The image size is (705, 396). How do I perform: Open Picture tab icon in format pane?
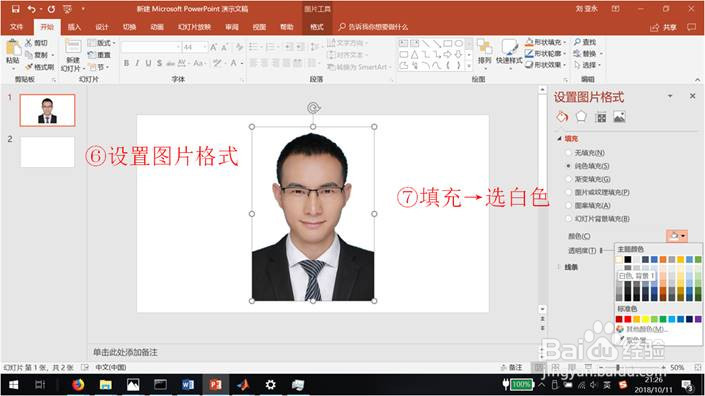click(620, 117)
